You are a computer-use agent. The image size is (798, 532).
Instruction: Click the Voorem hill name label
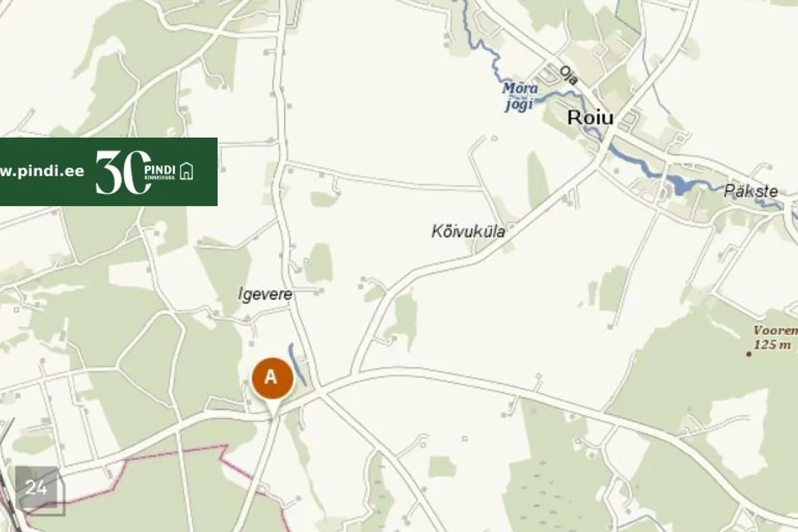(775, 330)
